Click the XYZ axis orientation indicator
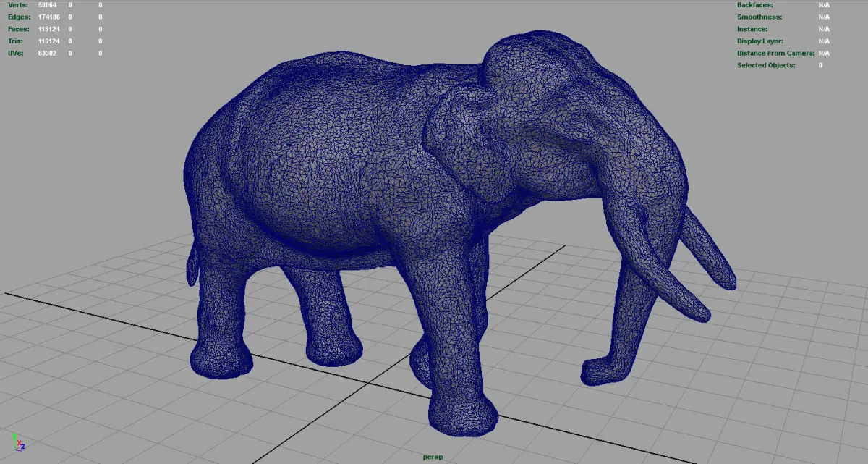Viewport: 868px width, 464px height. click(18, 442)
